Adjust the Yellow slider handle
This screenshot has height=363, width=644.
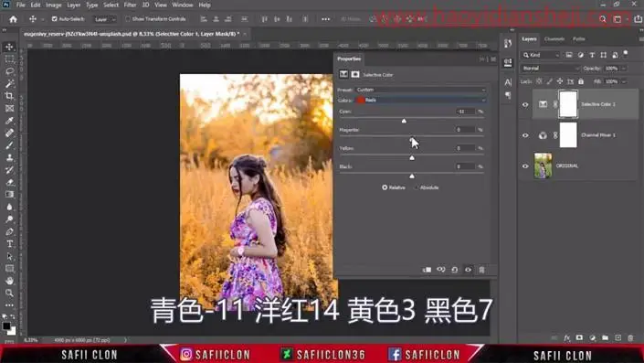(412, 158)
